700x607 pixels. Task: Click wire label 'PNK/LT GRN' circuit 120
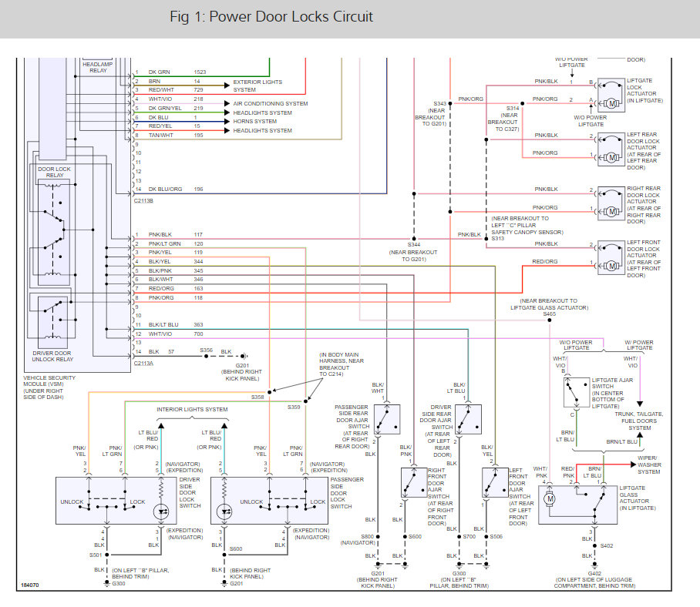164,244
